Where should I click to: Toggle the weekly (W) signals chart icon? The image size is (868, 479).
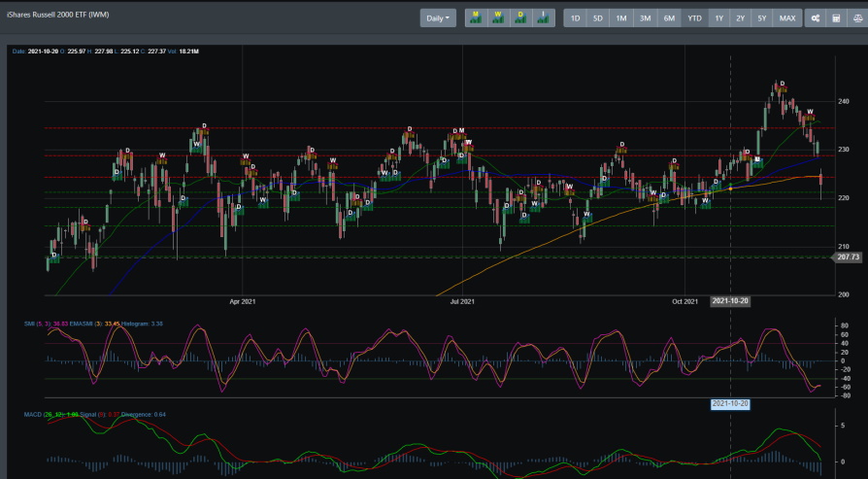pyautogui.click(x=498, y=17)
